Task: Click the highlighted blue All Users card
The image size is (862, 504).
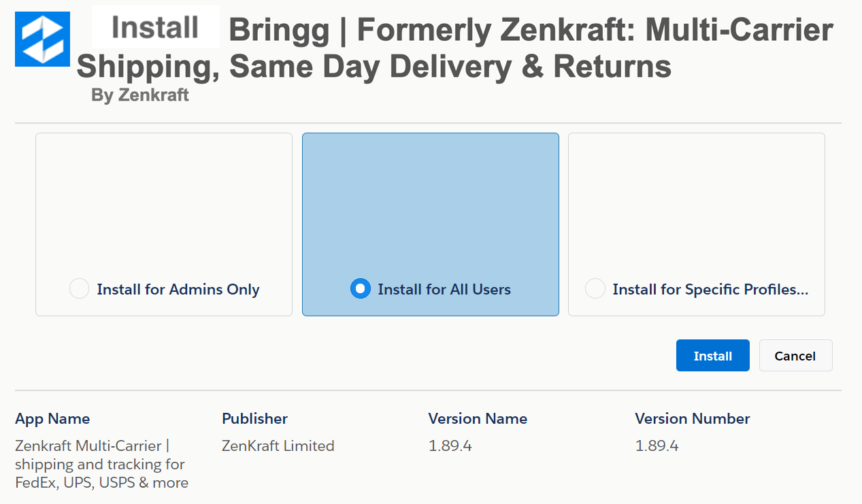Action: pos(431,224)
